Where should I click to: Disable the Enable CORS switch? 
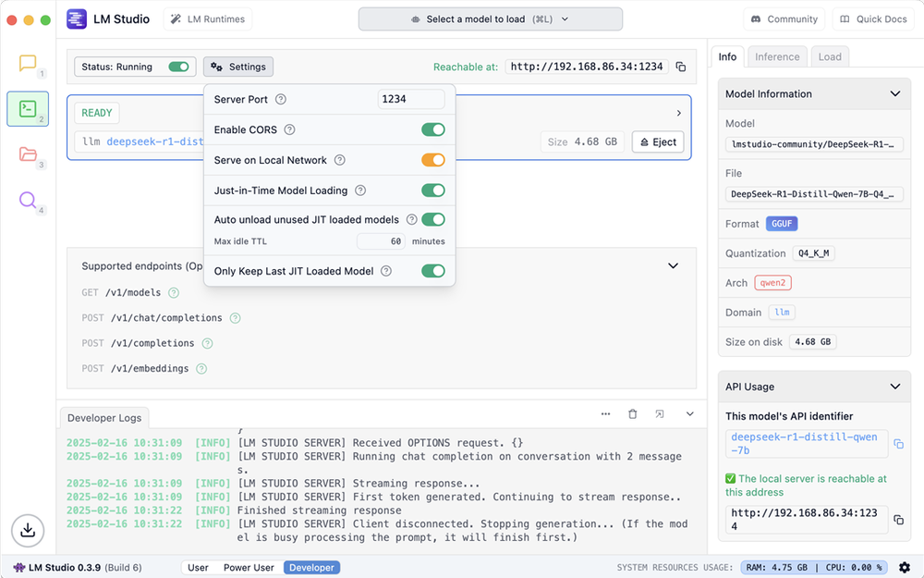point(433,129)
